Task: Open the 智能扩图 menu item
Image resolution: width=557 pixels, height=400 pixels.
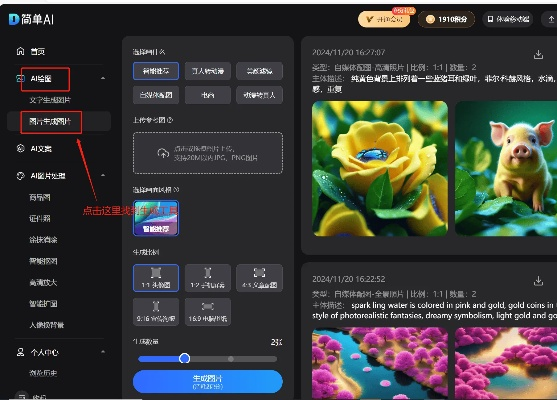Action: click(x=43, y=303)
